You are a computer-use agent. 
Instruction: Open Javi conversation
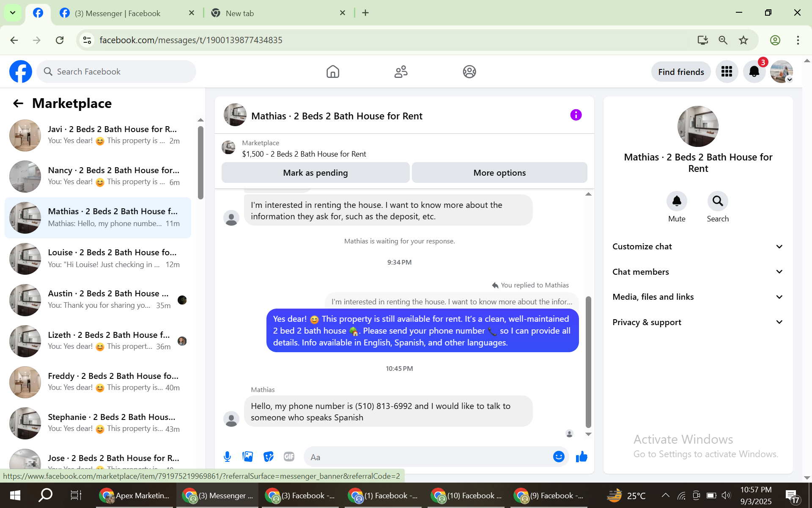[x=98, y=135]
